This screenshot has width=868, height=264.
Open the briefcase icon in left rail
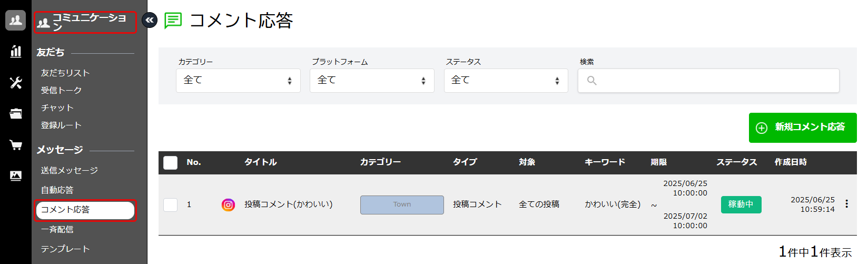click(x=16, y=113)
